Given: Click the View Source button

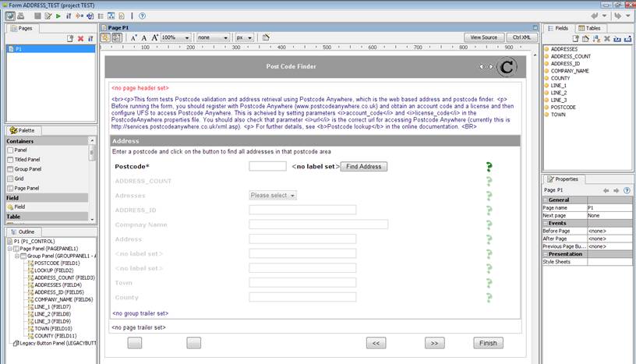Looking at the screenshot, I should (484, 37).
